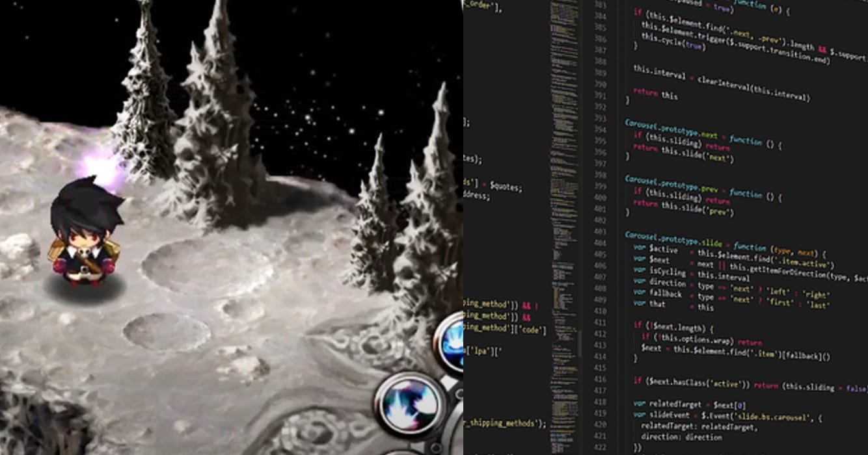The height and width of the screenshot is (455, 868).
Task: Click the 'if (!$next.length)' condition
Action: pyautogui.click(x=673, y=326)
